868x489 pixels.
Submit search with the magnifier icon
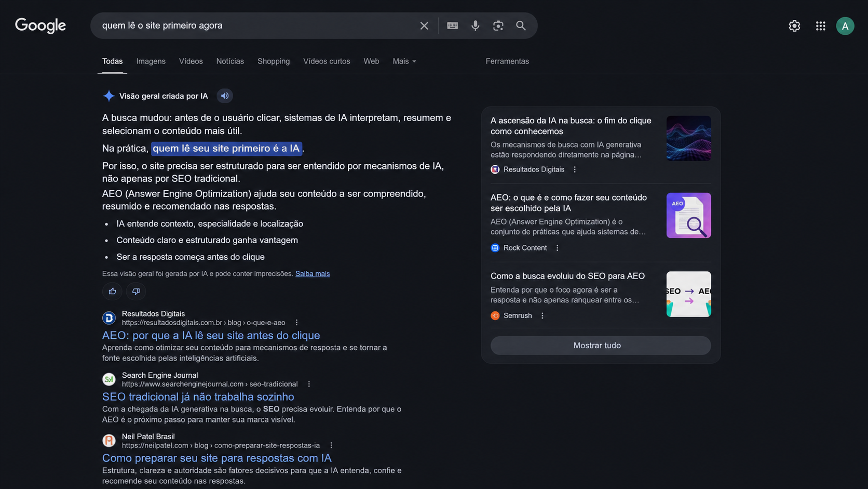521,25
